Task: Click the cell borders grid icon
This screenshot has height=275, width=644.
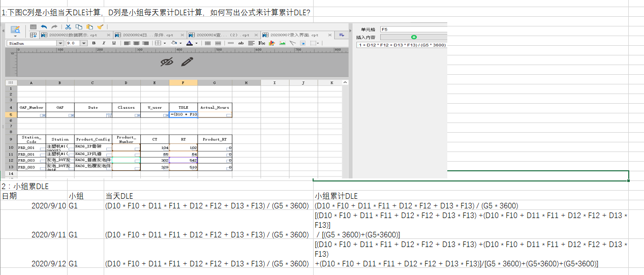Action: point(158,43)
